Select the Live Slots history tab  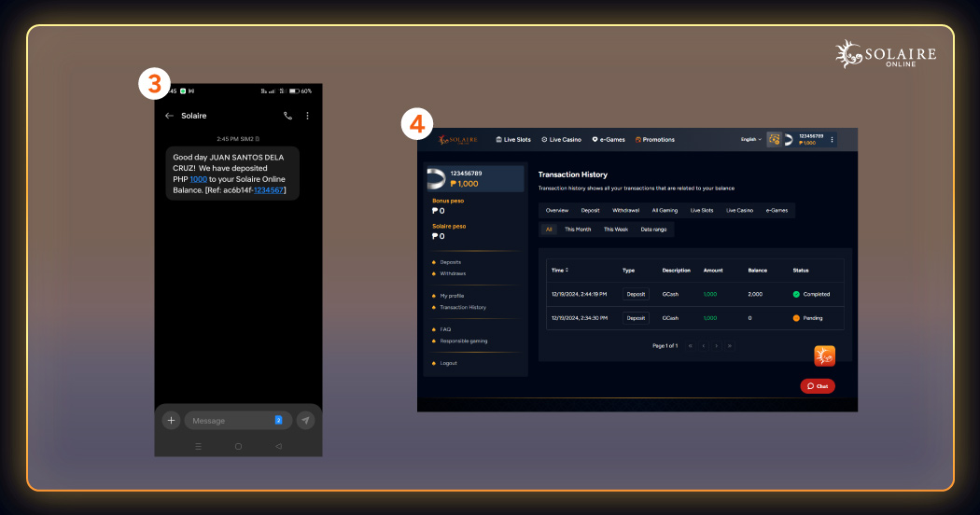coord(701,211)
